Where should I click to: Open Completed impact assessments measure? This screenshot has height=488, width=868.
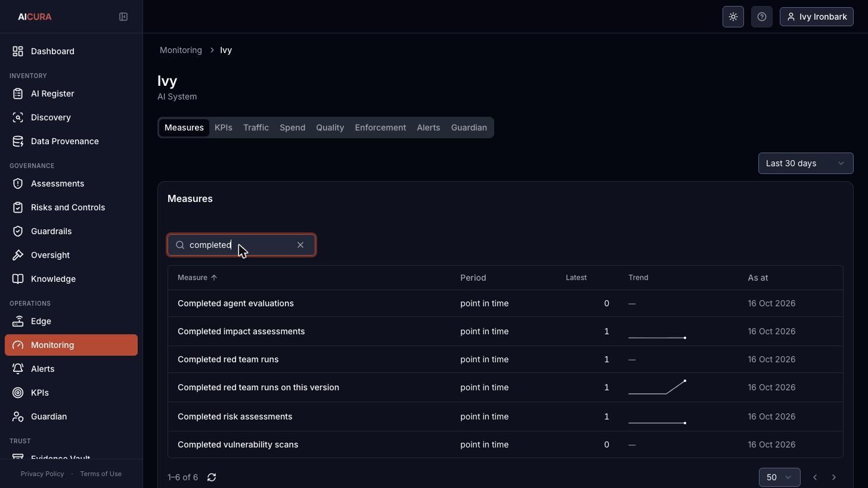click(506, 331)
